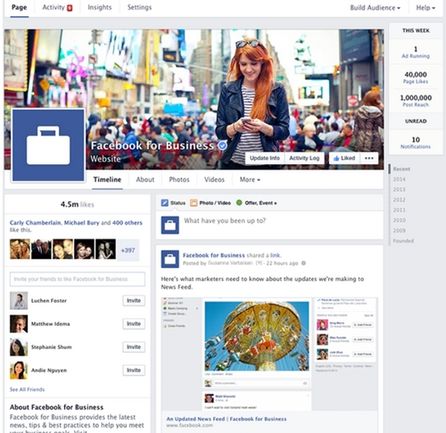Invite Stephanie Shum to like page
Viewport: 446px width, 433px height.
point(134,347)
